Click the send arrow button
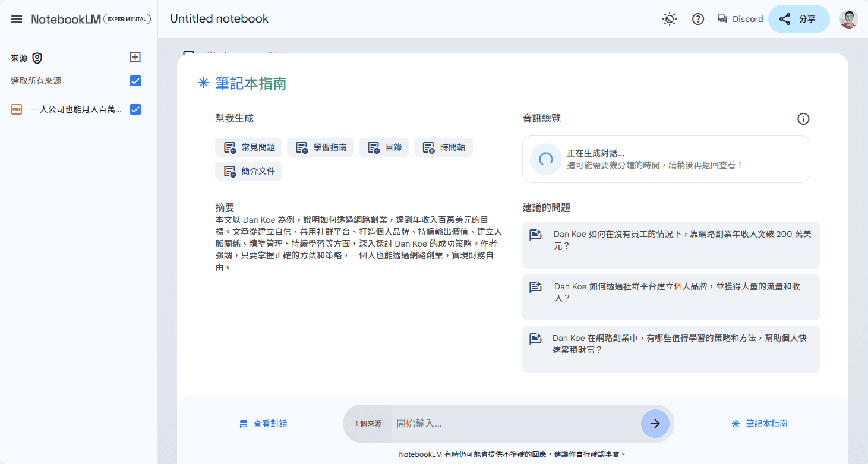The image size is (868, 464). tap(655, 424)
